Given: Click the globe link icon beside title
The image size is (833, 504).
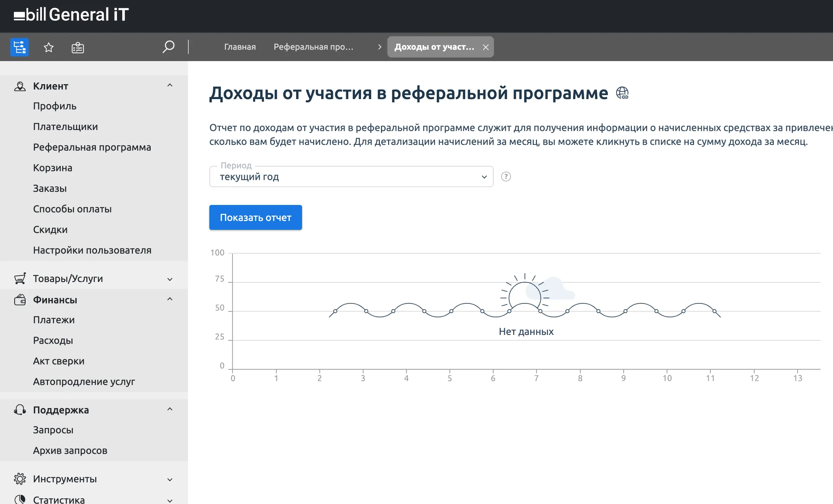Looking at the screenshot, I should point(622,93).
